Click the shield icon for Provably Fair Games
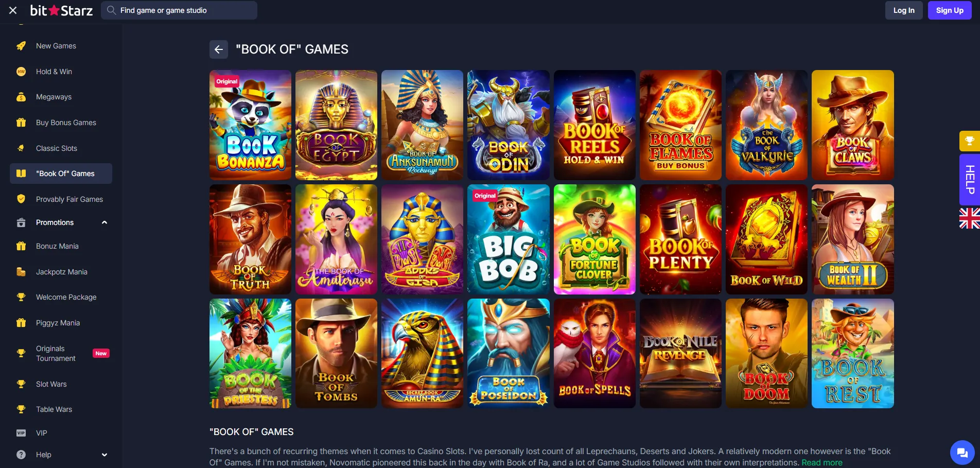 click(21, 199)
